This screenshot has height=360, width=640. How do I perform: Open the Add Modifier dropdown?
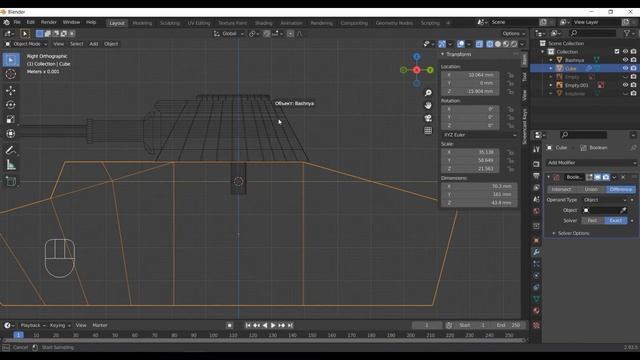click(x=591, y=162)
